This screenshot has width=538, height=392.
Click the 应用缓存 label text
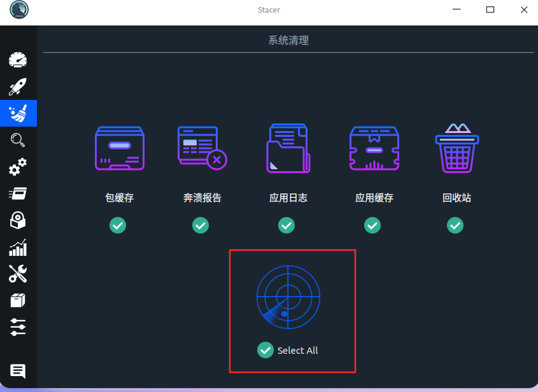pos(374,198)
